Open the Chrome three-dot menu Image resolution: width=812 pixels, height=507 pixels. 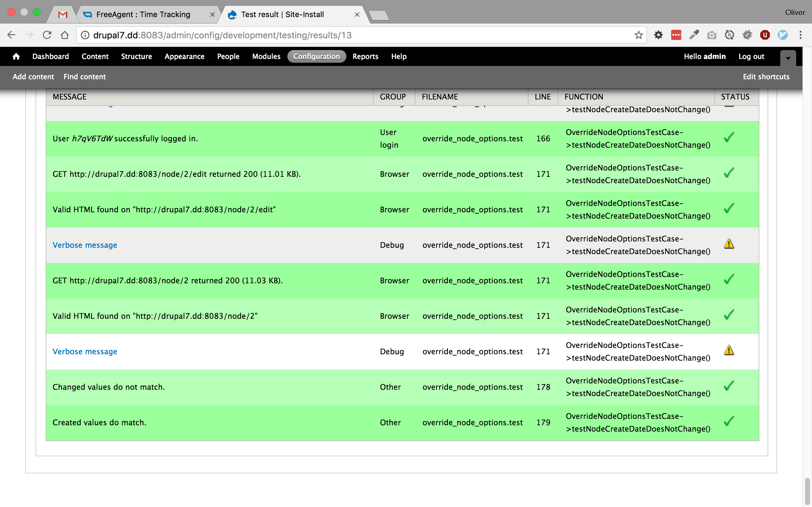pos(800,35)
